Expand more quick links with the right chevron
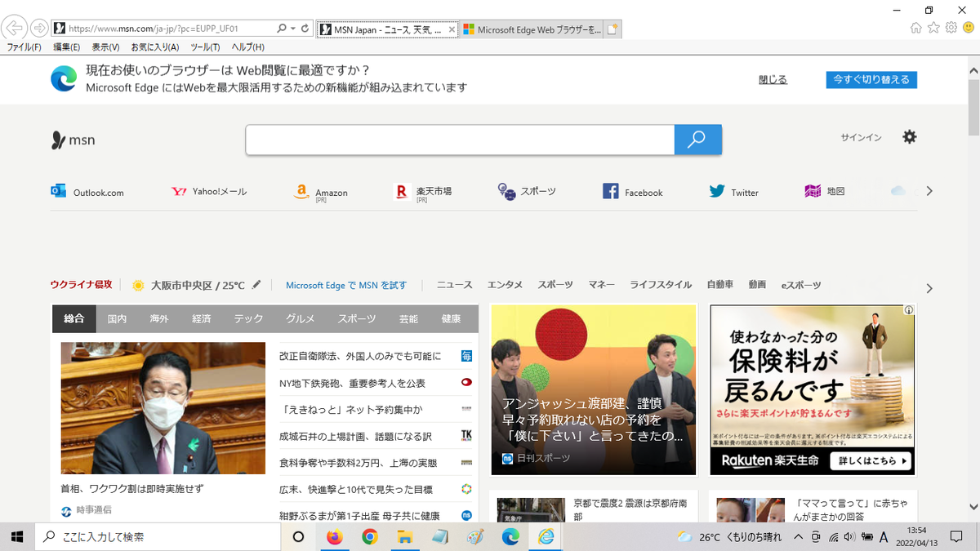 pos(929,190)
